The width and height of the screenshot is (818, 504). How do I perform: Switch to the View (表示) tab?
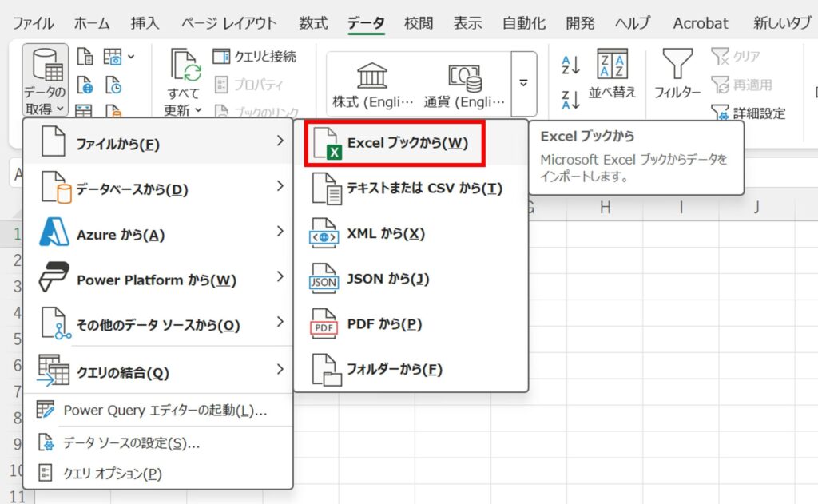pos(467,23)
